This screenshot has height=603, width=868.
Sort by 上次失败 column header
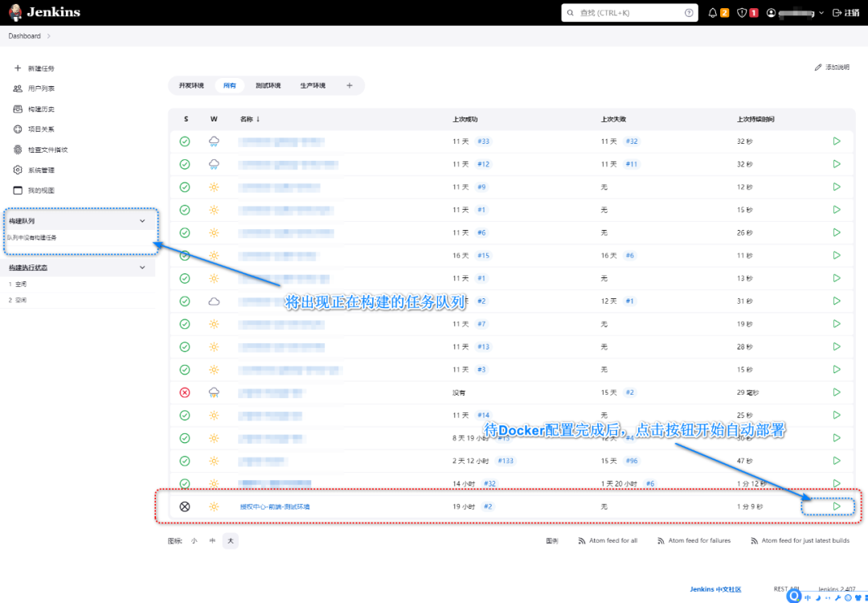pyautogui.click(x=613, y=118)
